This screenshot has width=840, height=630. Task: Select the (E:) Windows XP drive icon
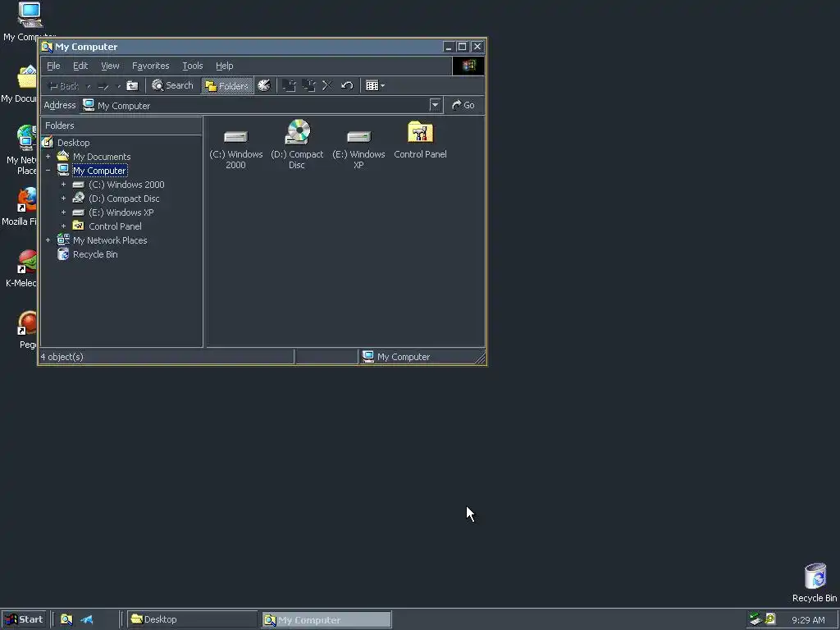[359, 137]
